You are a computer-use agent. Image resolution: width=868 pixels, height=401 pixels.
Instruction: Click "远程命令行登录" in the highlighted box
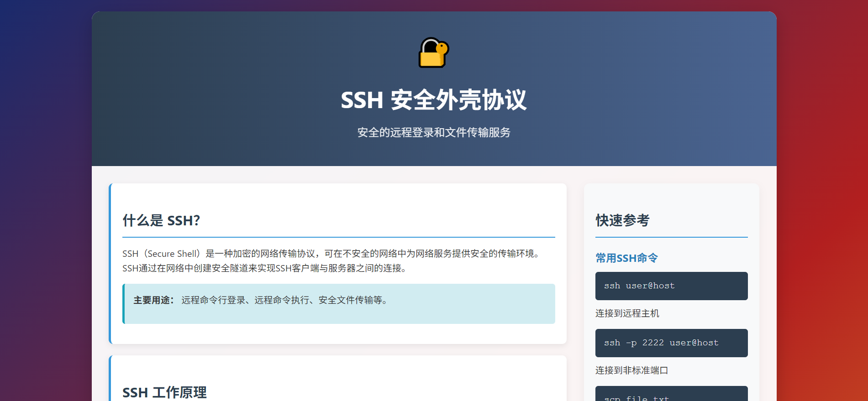tap(213, 300)
